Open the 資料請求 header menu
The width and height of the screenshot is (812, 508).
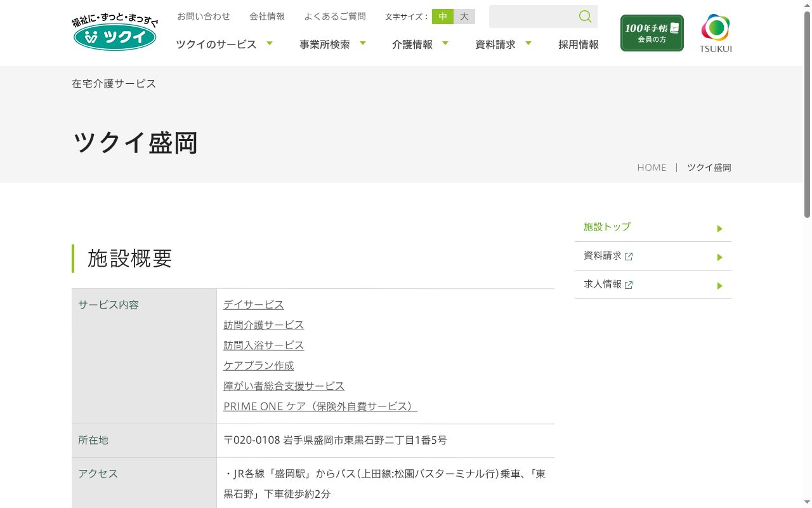pyautogui.click(x=495, y=44)
